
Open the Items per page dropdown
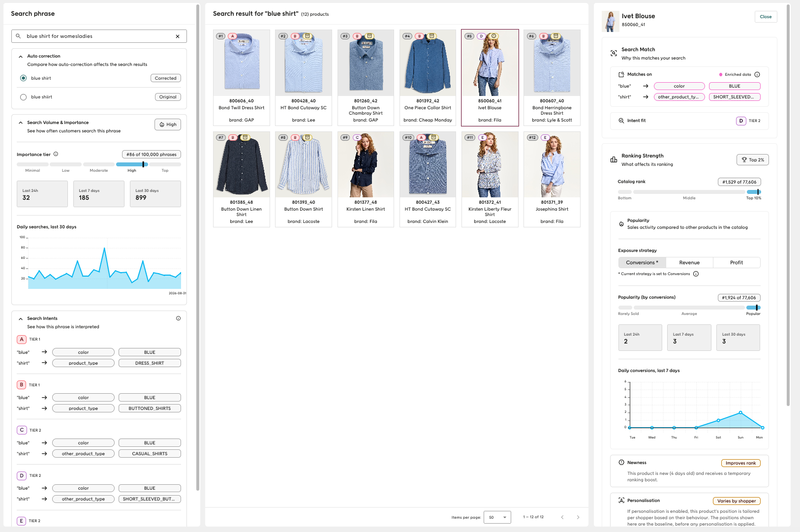click(497, 517)
